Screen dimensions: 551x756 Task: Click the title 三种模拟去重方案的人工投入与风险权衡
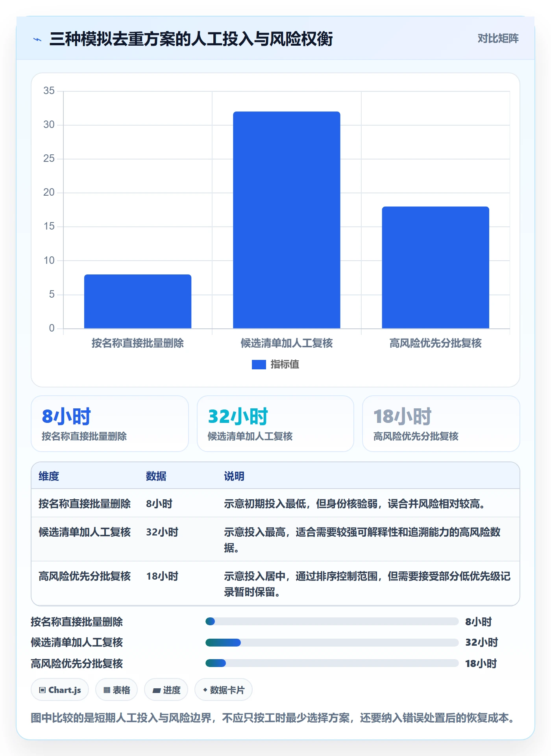tap(191, 39)
